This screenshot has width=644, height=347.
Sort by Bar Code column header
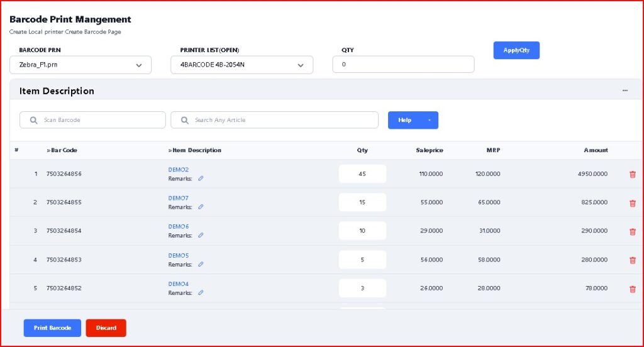62,150
